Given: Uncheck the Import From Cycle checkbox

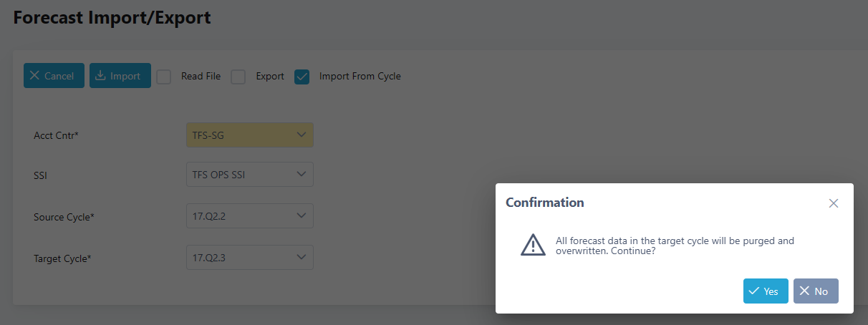Looking at the screenshot, I should click(302, 77).
